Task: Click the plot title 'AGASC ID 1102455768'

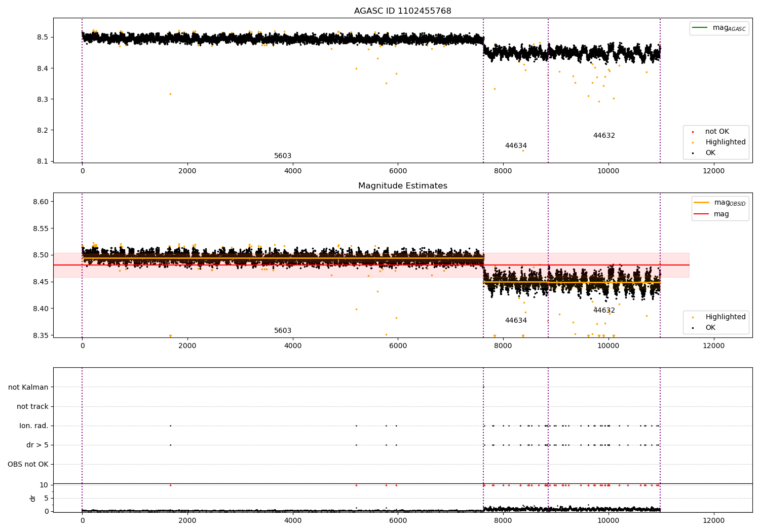Action: click(402, 11)
